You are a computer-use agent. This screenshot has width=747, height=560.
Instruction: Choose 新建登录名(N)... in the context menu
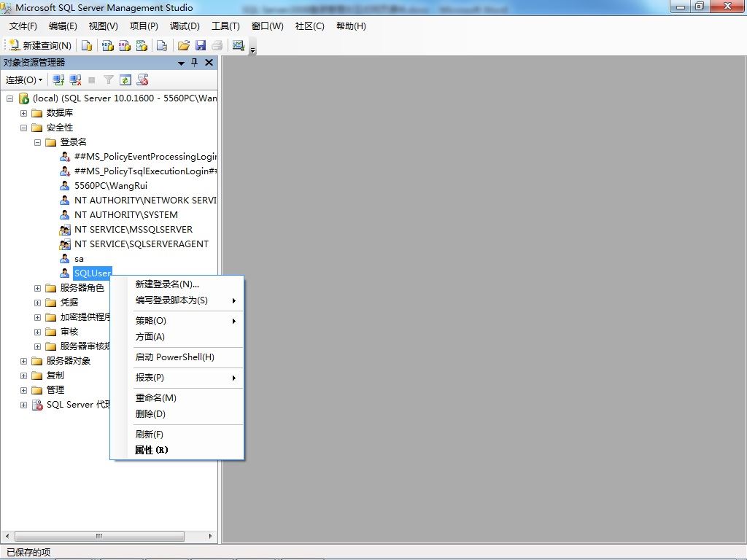[x=177, y=284]
